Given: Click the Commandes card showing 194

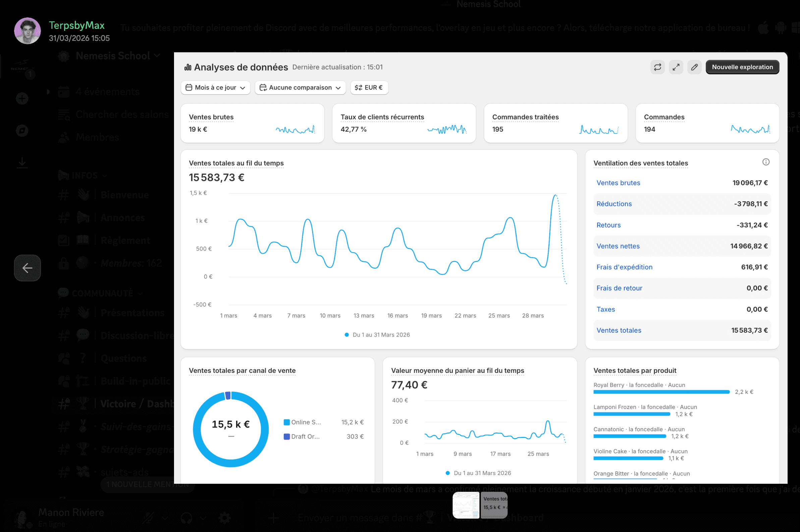Looking at the screenshot, I should (x=707, y=123).
